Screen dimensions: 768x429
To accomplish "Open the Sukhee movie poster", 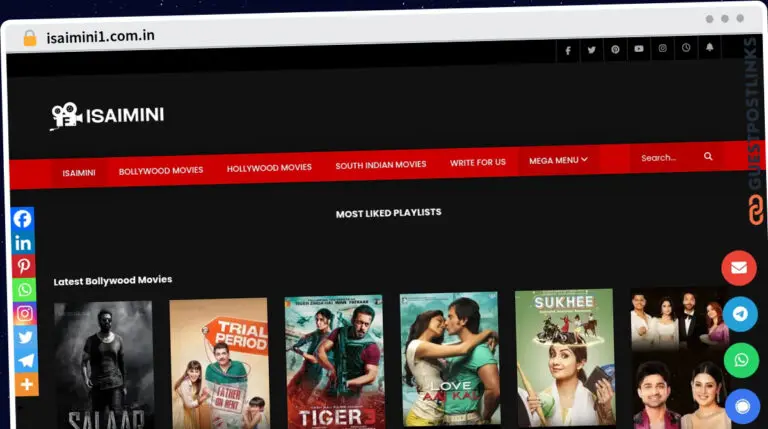I will tap(565, 357).
